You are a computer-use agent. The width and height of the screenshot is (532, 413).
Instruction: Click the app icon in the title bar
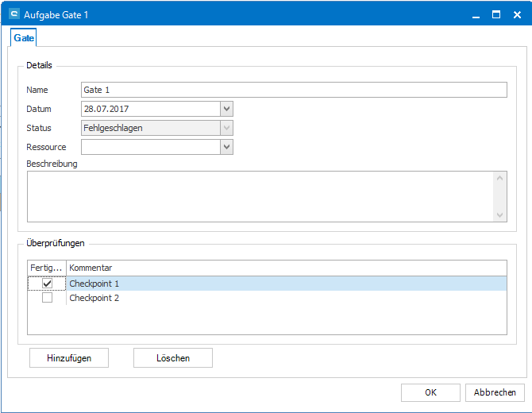pos(13,14)
